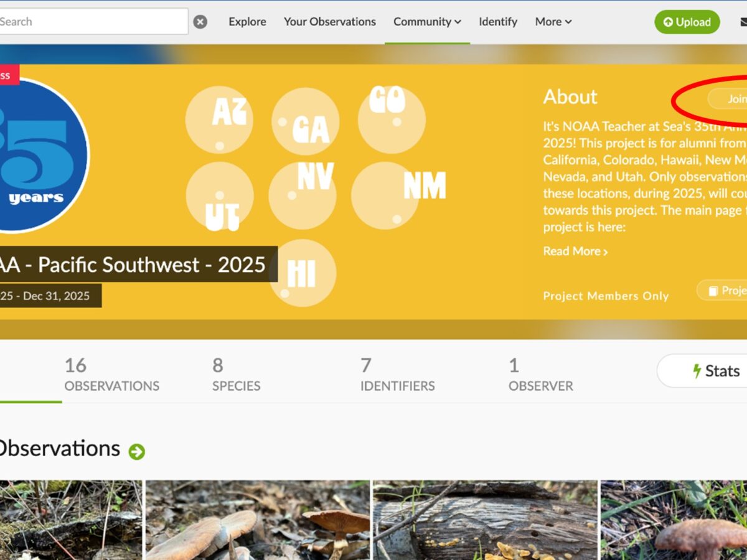The width and height of the screenshot is (747, 560).
Task: Open the Explore page
Action: pyautogui.click(x=247, y=22)
